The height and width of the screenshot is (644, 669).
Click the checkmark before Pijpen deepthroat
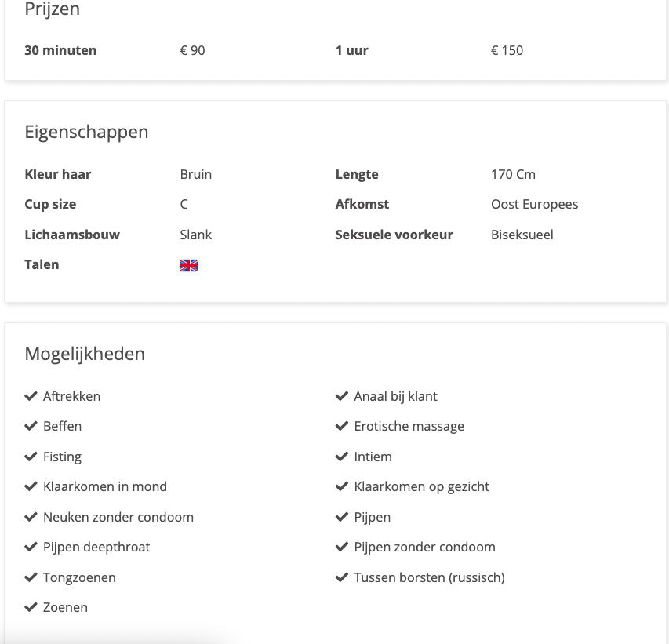tap(31, 547)
